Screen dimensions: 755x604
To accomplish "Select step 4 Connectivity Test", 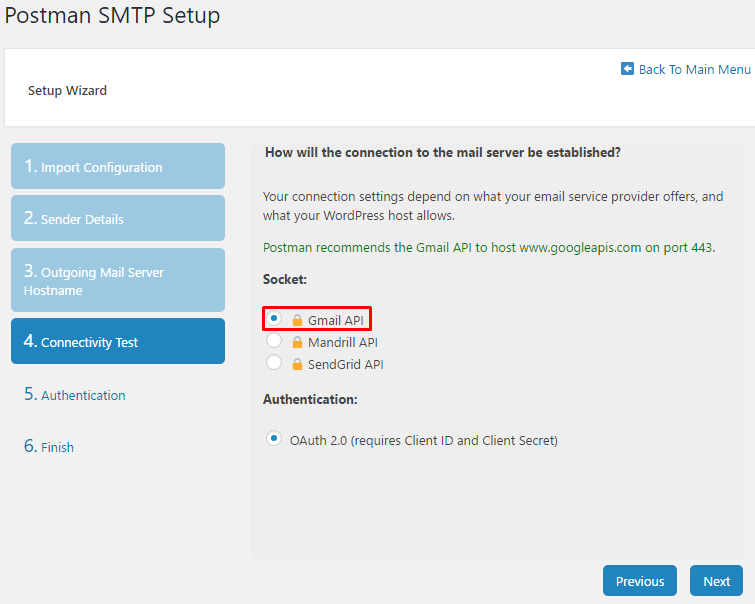I will point(118,341).
